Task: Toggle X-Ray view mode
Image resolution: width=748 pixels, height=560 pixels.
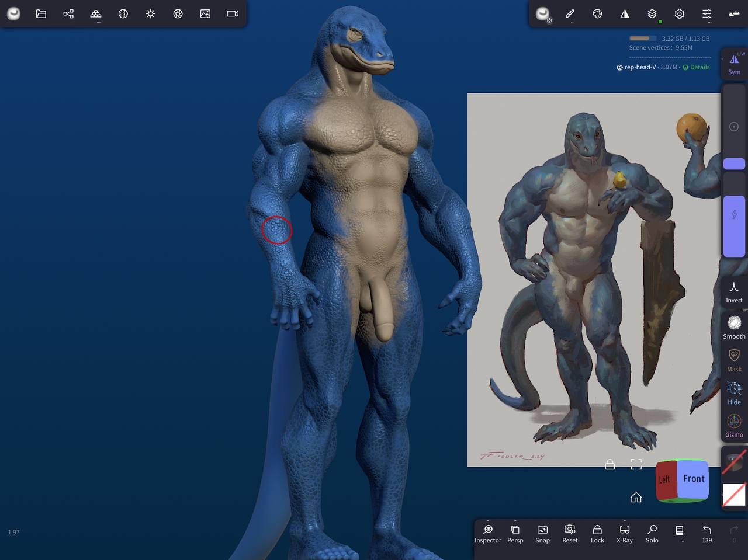Action: (624, 533)
